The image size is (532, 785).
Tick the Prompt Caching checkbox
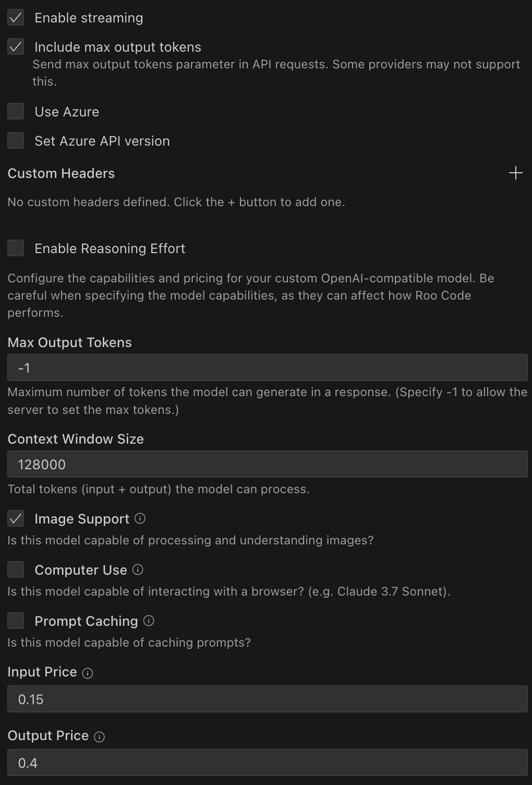click(x=16, y=621)
